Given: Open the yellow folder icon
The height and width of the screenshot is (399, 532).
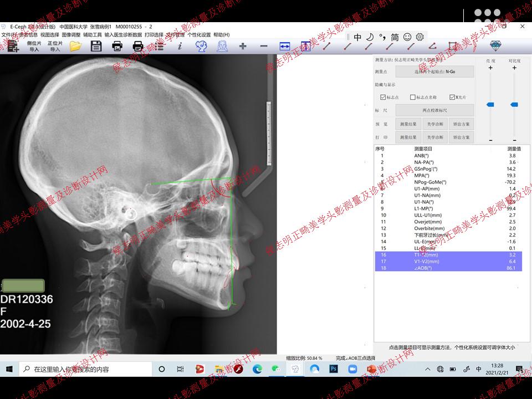Looking at the screenshot, I should [75, 46].
